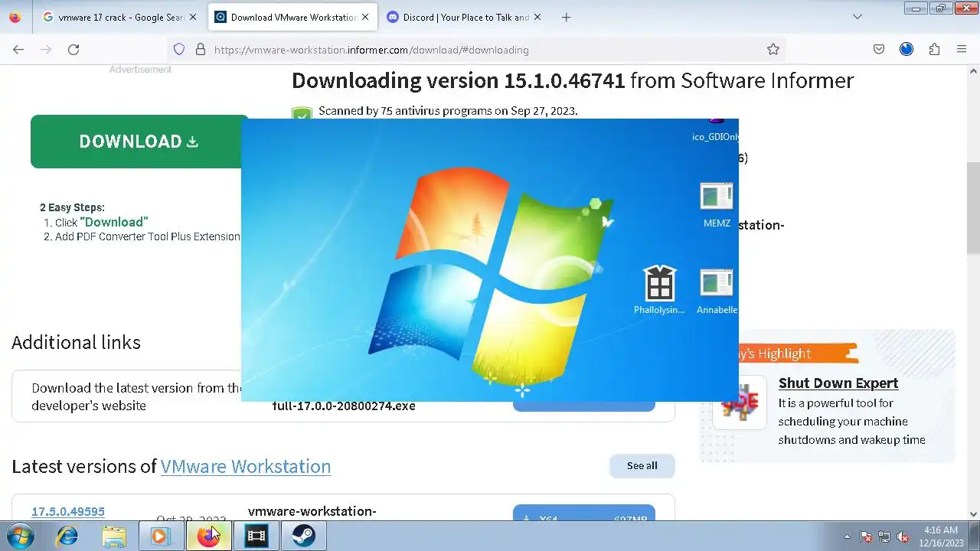Click the Firefox taskbar icon
The height and width of the screenshot is (551, 980).
click(207, 536)
